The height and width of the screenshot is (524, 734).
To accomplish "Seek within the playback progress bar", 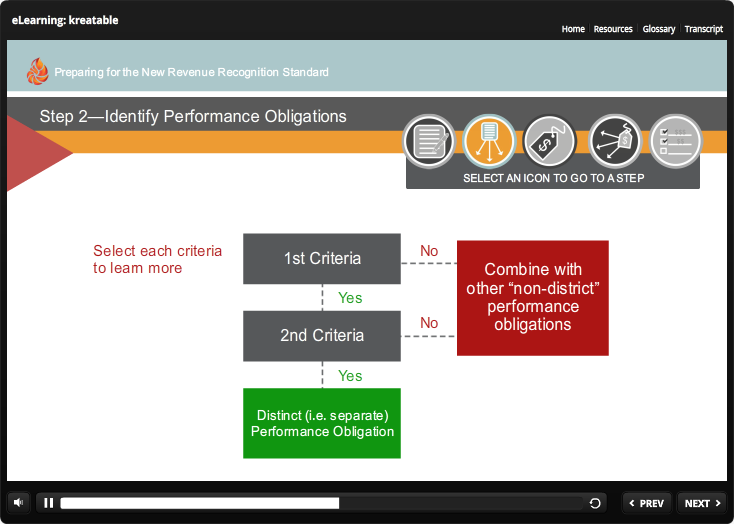I will (320, 503).
